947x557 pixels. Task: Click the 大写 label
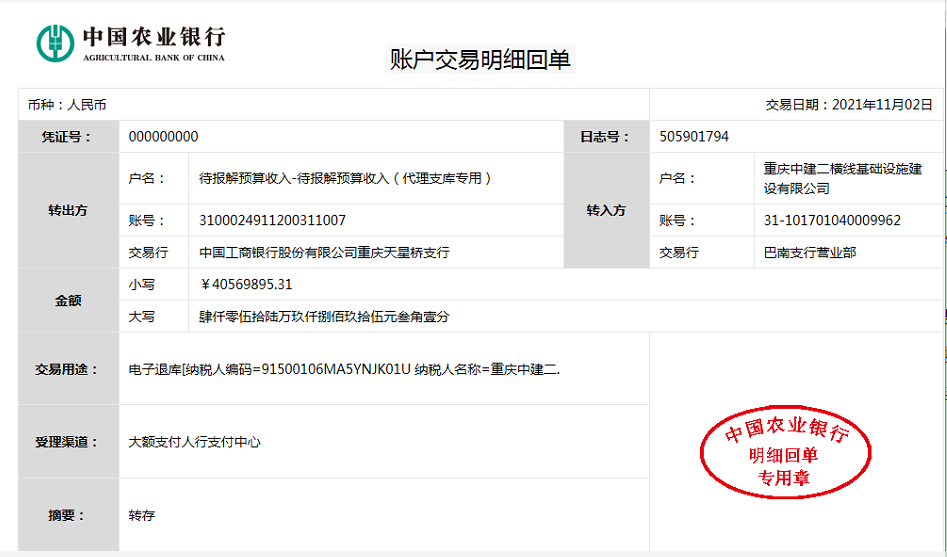click(x=142, y=317)
